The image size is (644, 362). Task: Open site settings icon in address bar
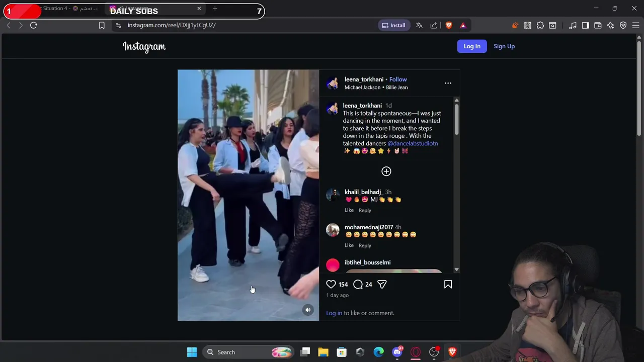pos(118,25)
